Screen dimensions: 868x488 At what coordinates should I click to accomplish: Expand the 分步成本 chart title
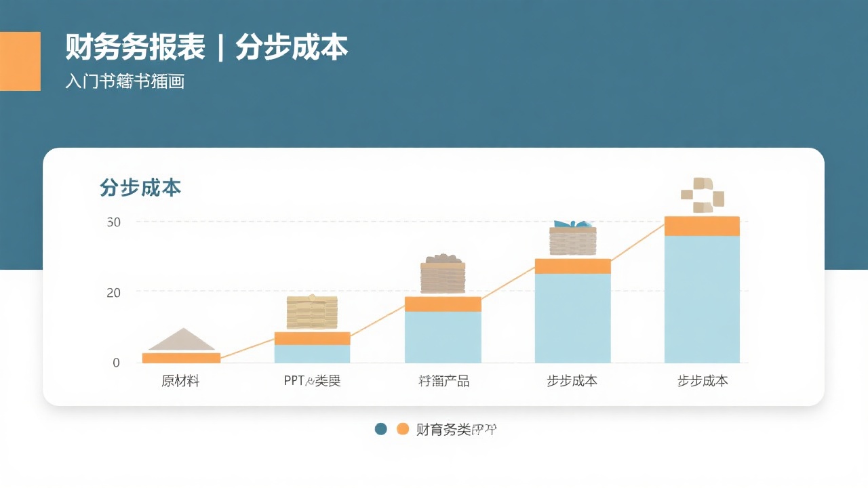(140, 188)
